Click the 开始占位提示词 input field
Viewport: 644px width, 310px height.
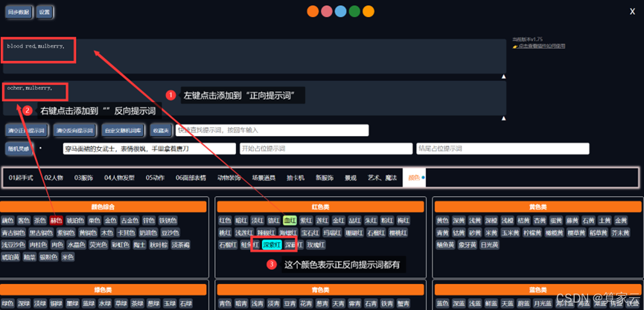point(326,149)
